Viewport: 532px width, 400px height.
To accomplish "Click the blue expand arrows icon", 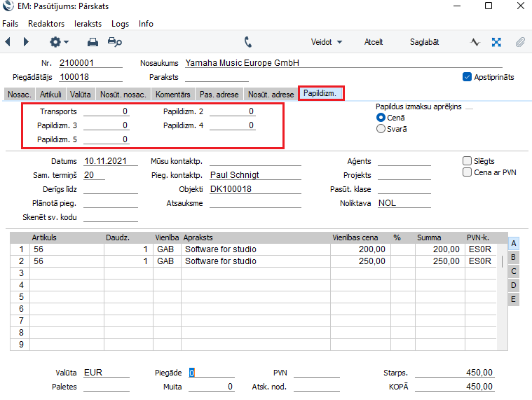I will (x=496, y=42).
